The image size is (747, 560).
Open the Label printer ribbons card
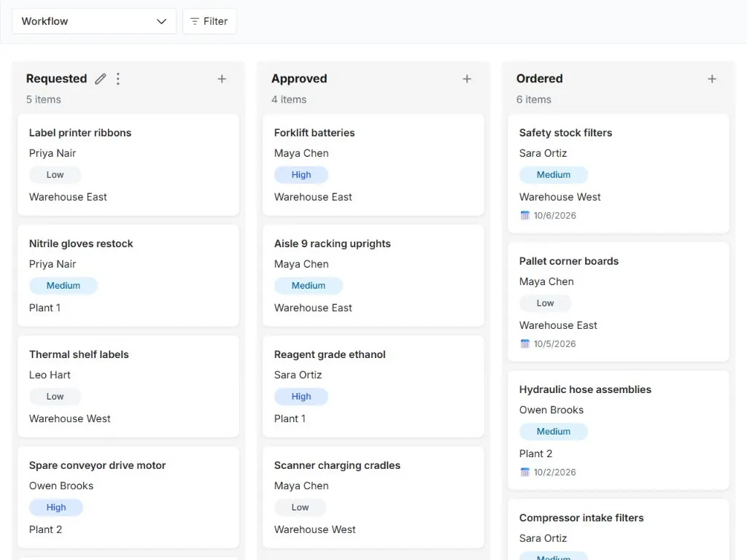click(128, 165)
